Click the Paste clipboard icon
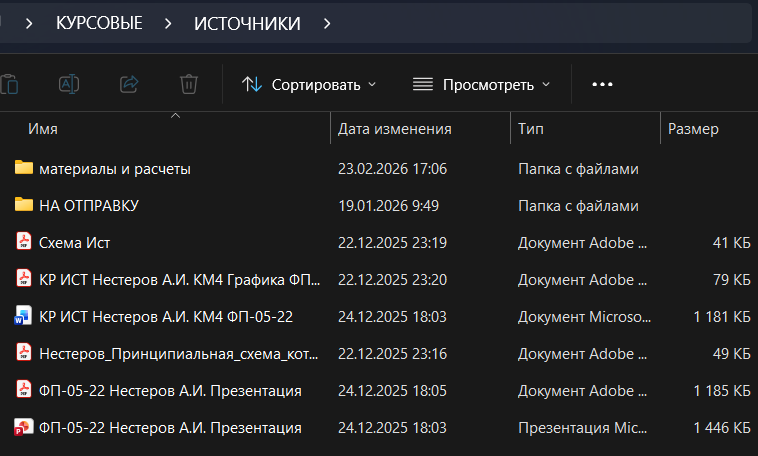758x456 pixels. click(x=9, y=84)
